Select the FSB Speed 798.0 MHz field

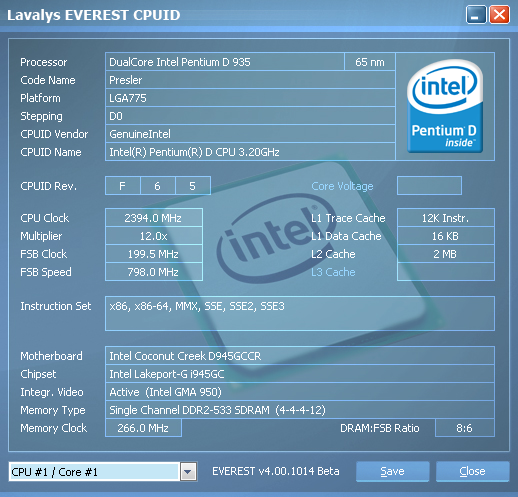154,272
